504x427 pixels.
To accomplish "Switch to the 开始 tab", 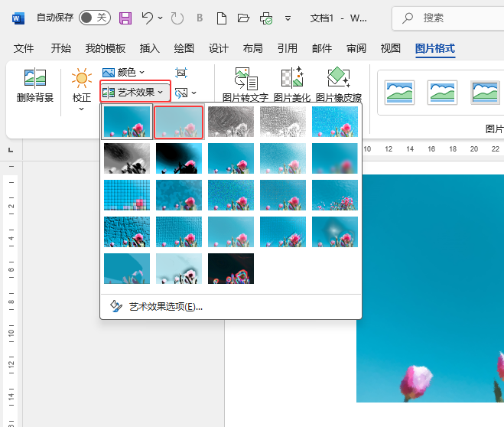I will pos(60,48).
